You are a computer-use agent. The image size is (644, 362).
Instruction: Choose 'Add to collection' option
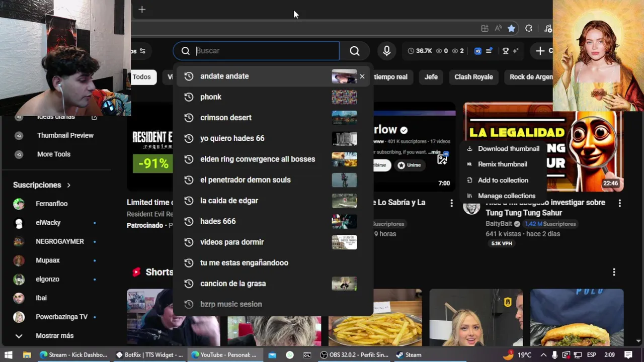(x=498, y=180)
